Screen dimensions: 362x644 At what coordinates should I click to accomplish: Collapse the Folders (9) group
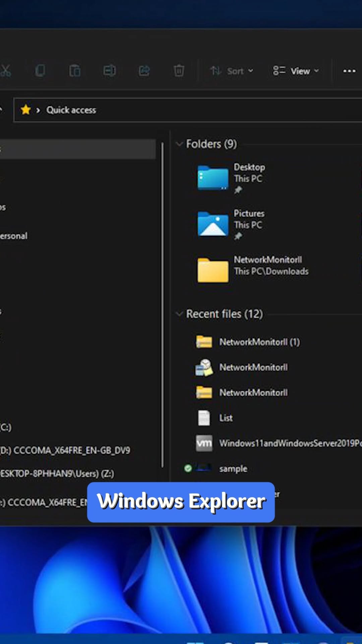[x=179, y=144]
